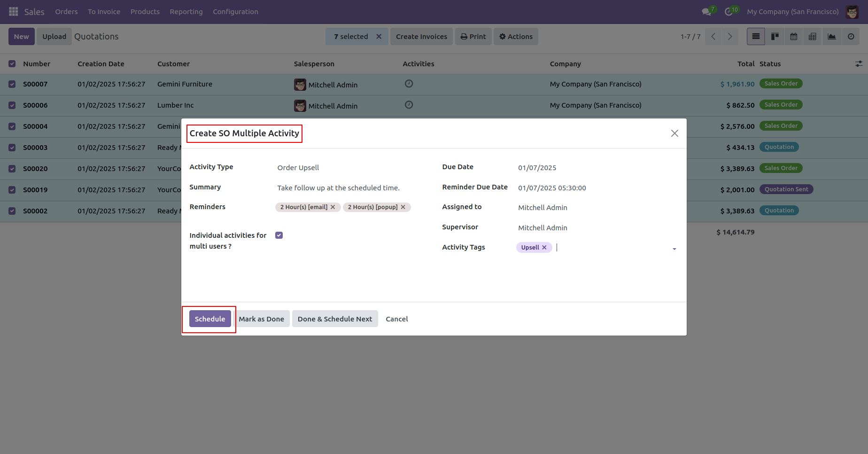Uncheck row S00019 checkbox
The height and width of the screenshot is (454, 868).
point(12,190)
